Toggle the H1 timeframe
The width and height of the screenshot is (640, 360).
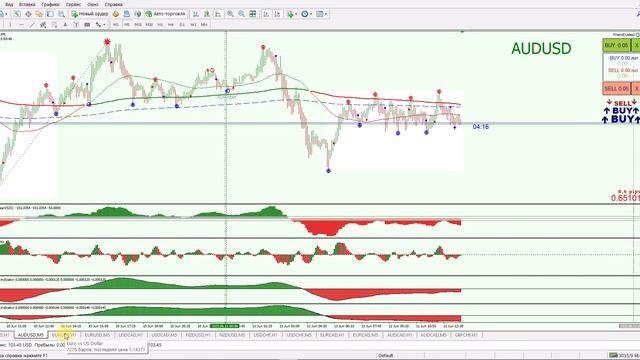point(160,24)
